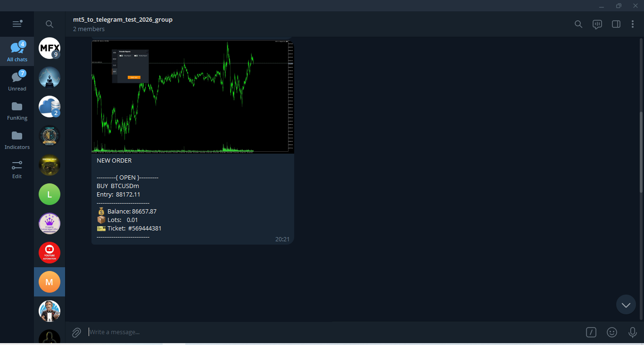Click the "Entry: 88172.11" line

(x=118, y=195)
